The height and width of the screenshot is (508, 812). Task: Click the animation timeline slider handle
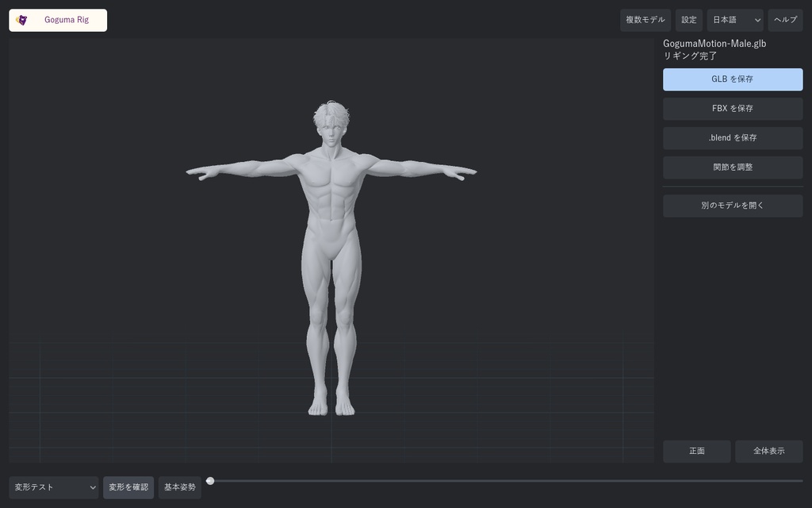pos(210,481)
